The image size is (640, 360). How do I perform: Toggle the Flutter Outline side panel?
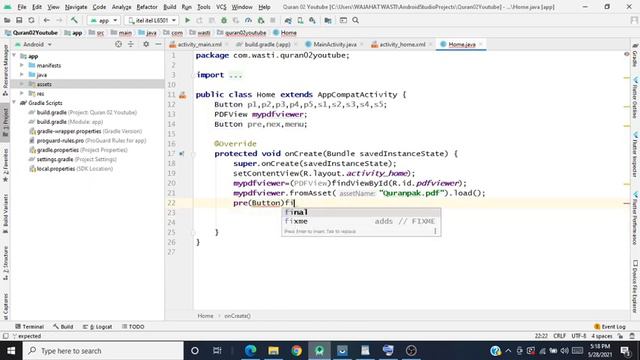pos(635,98)
